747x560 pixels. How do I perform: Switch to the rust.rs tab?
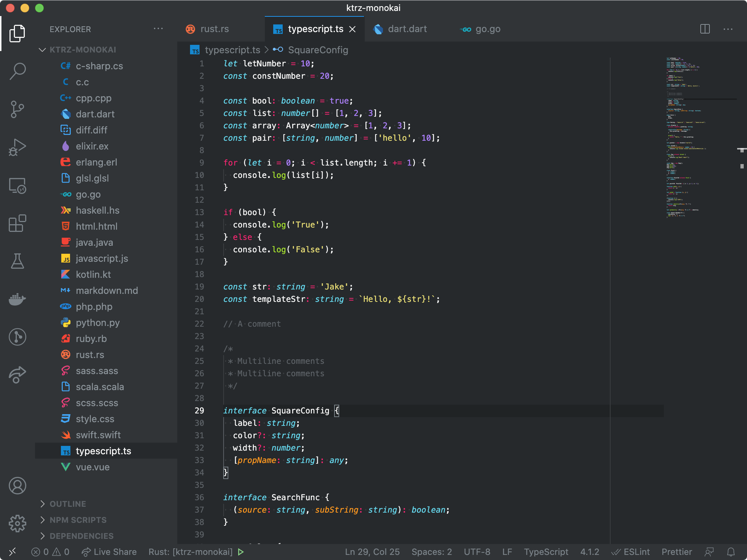coord(214,29)
